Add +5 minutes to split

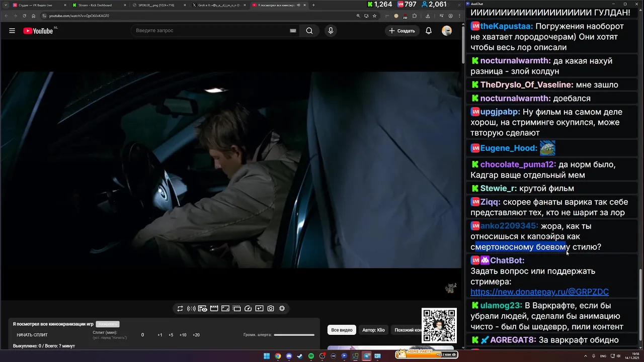tap(171, 335)
